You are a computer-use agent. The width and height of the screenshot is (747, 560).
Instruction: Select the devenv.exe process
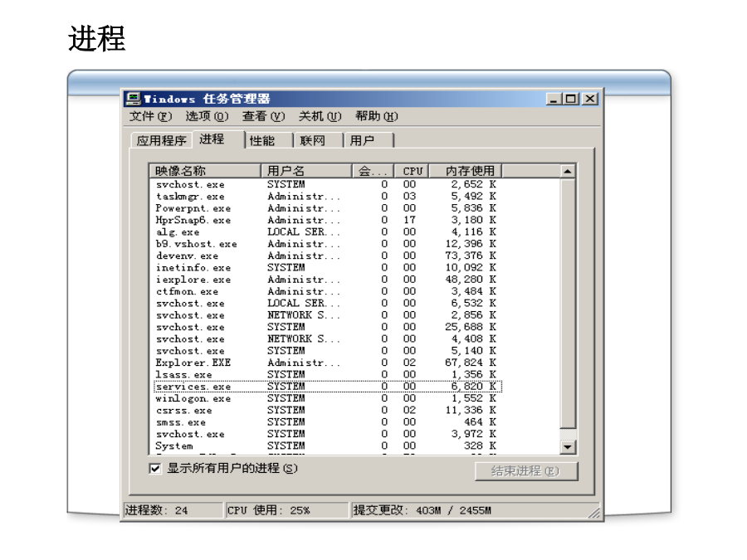click(x=326, y=256)
